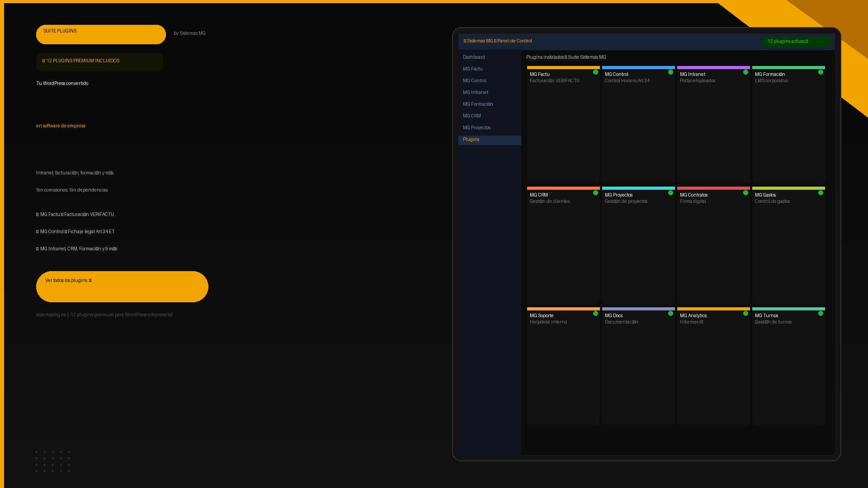
Task: Select the Plugins sidebar item
Action: (x=471, y=140)
